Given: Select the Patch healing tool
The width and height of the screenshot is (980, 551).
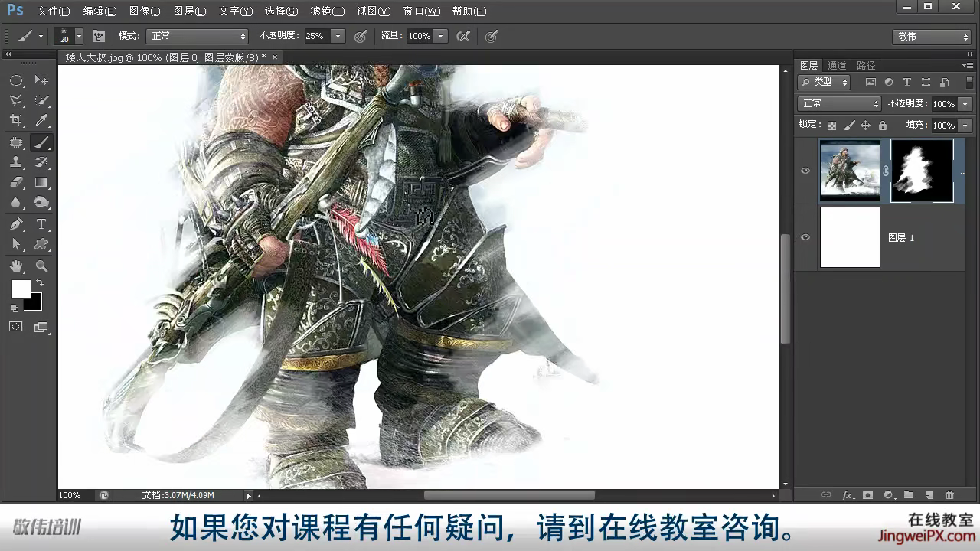Looking at the screenshot, I should [16, 142].
